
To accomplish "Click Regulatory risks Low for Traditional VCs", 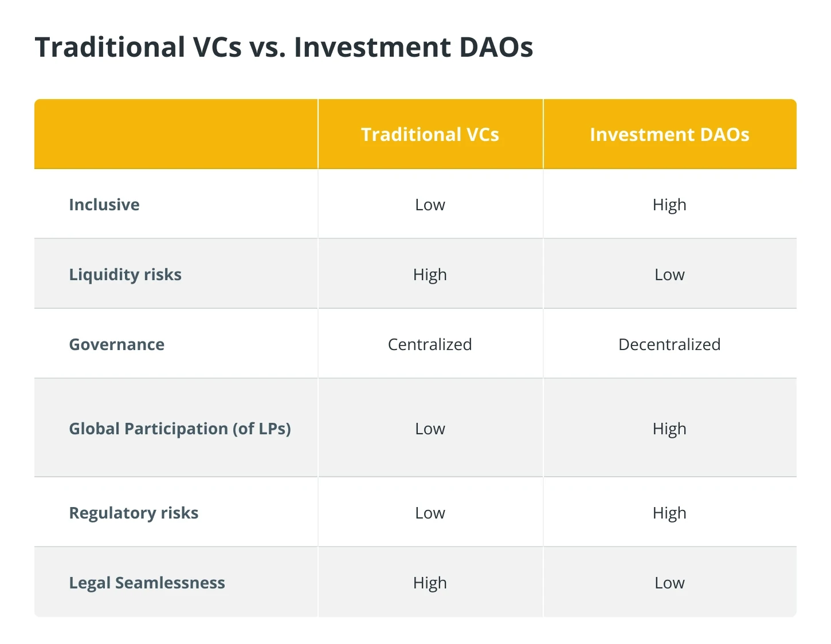I will 430,513.
